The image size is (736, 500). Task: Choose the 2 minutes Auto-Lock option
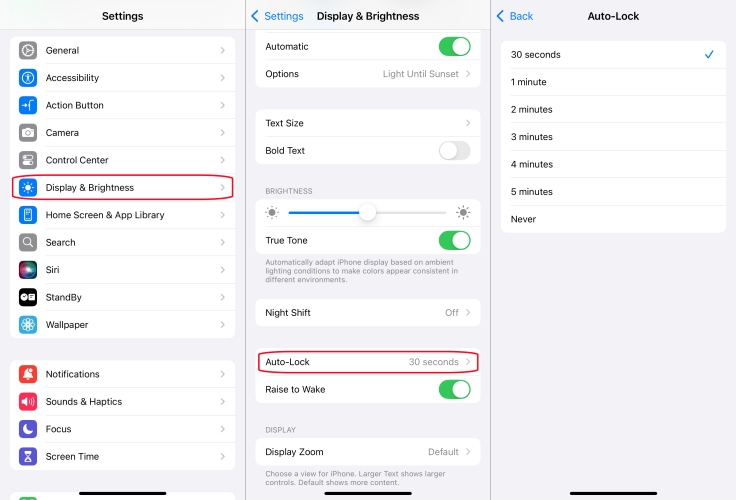pos(613,109)
